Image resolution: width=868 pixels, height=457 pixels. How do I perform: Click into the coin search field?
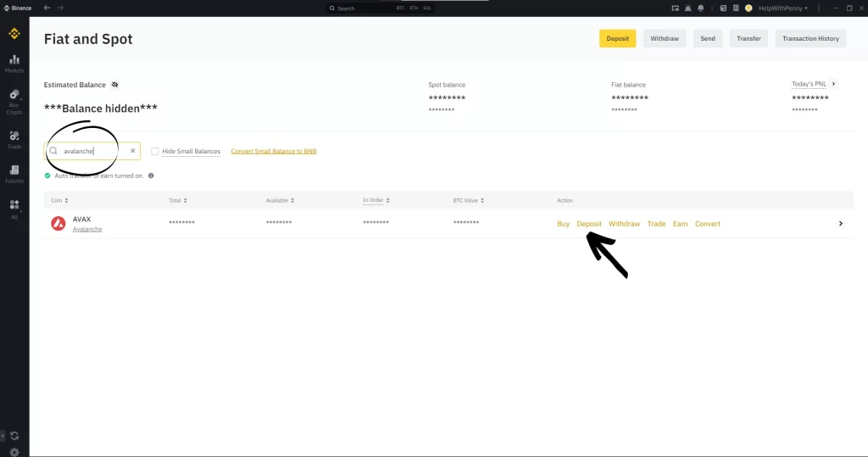[x=92, y=151]
